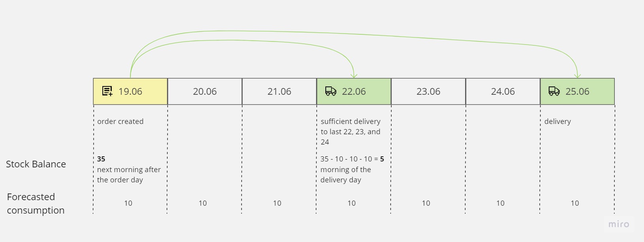644x242 pixels.
Task: Click the arrowhead pointing at 25.06
Action: click(578, 75)
